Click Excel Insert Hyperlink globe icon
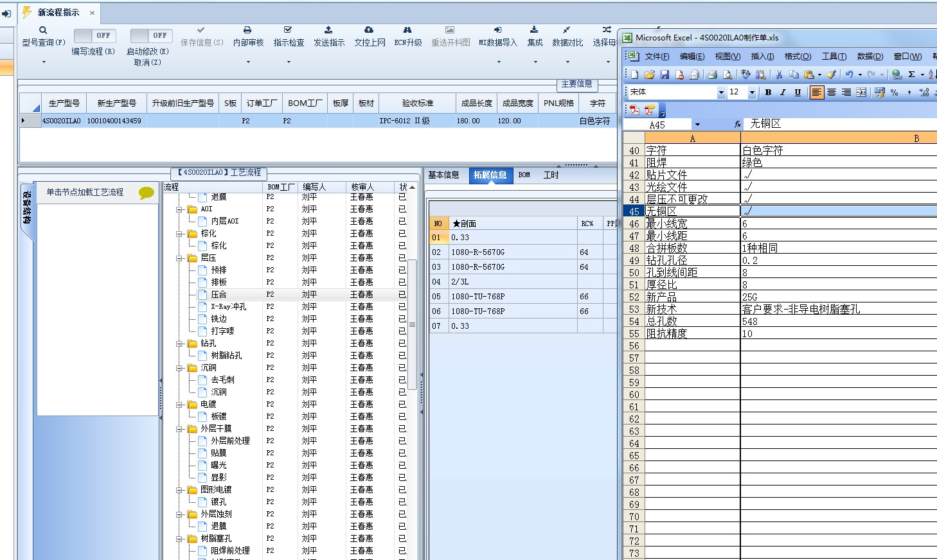Image resolution: width=937 pixels, height=560 pixels. tap(897, 74)
